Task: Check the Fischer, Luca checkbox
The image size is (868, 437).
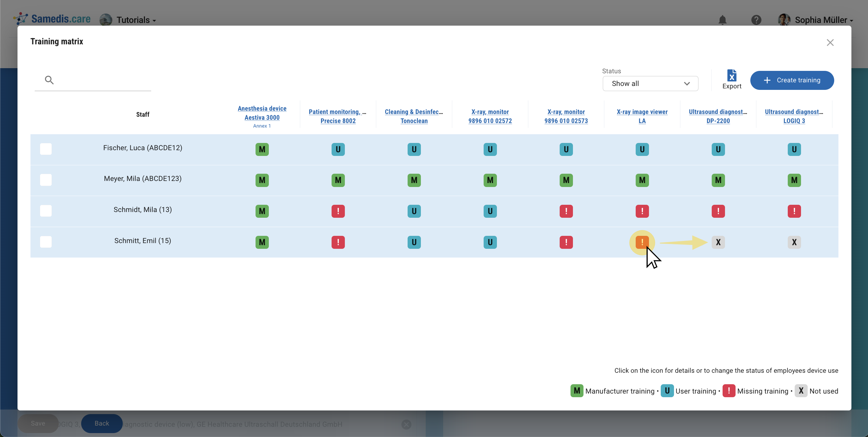Action: click(x=46, y=149)
